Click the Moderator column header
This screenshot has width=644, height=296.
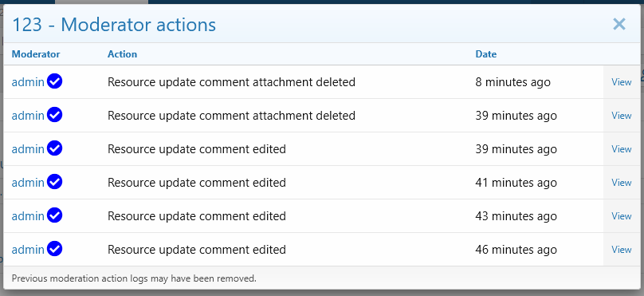(36, 54)
